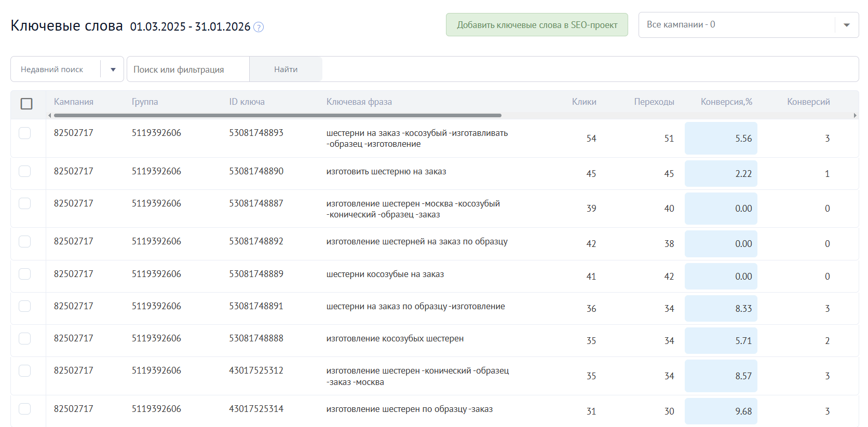
Task: Sort by 'Кампания' column header
Action: tap(74, 102)
